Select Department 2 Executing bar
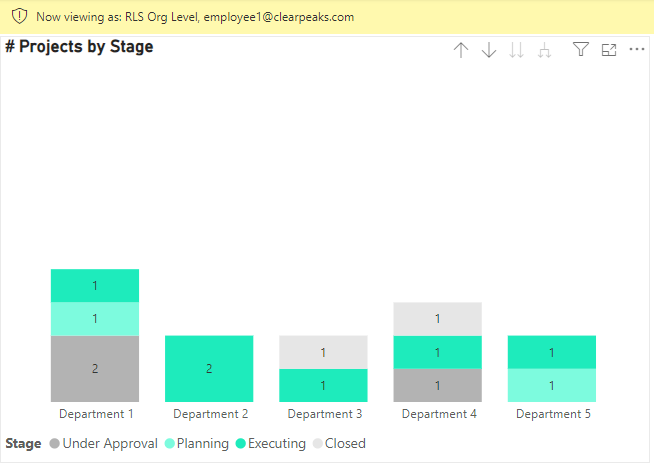Image resolution: width=654 pixels, height=468 pixels. (209, 368)
